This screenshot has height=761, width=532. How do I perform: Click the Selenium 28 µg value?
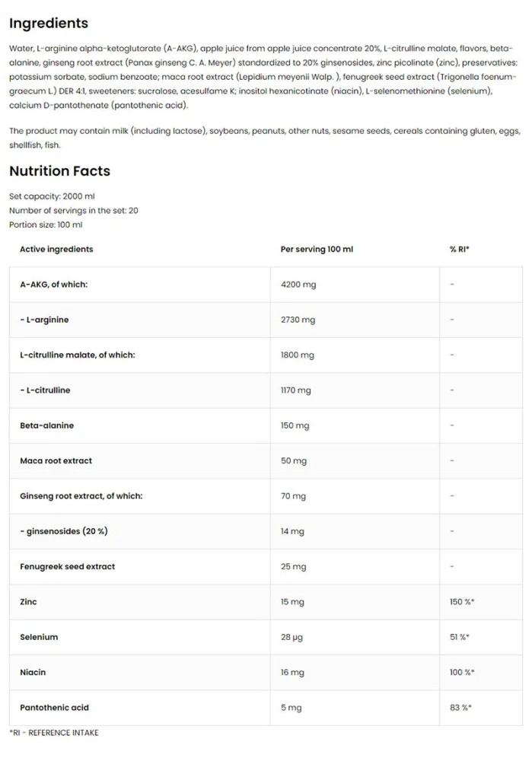(292, 637)
